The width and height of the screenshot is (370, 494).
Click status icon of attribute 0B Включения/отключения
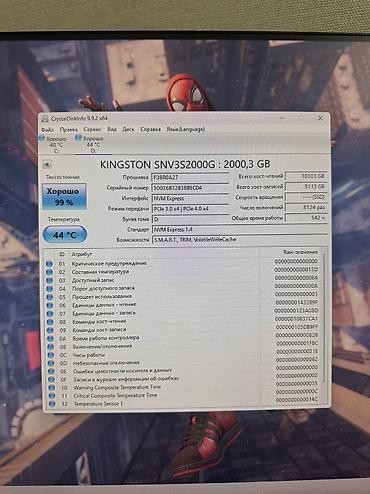pos(51,347)
